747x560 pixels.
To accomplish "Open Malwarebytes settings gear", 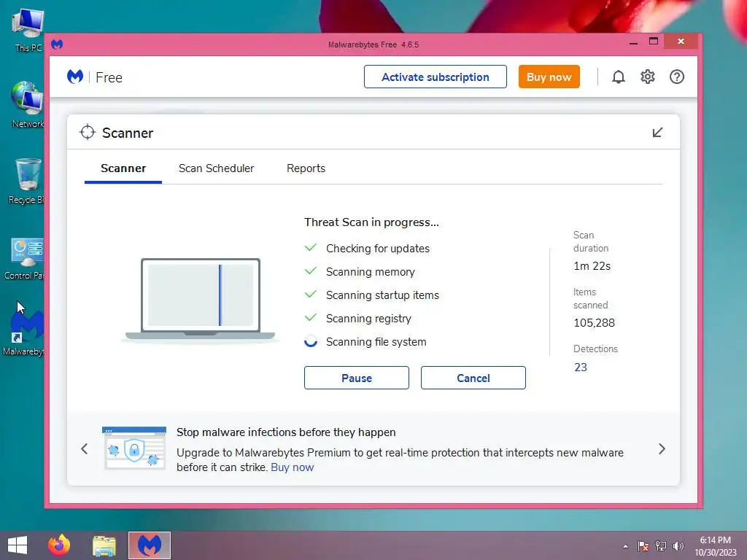I will 648,77.
